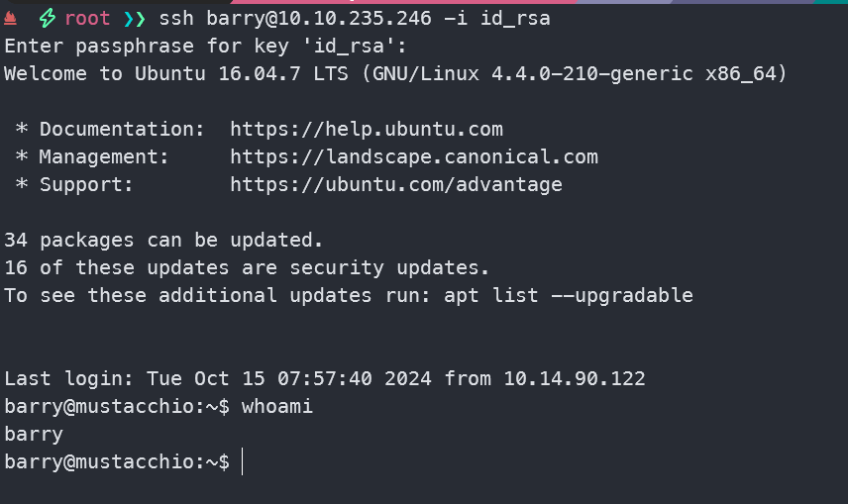The image size is (848, 504).
Task: Click the 'Welcome to Ubuntu 16.04.7 LTS' text
Action: coord(198,73)
